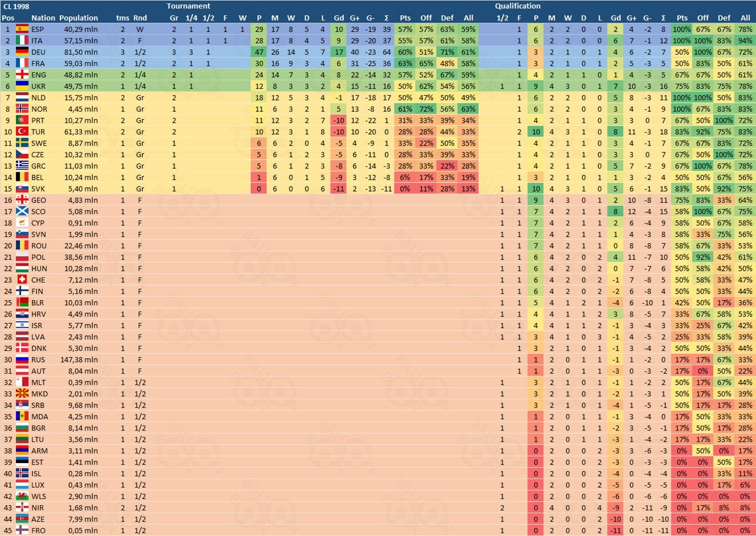Click the 'Rnd' column header
Viewport: 756px width, 536px height.
point(140,18)
